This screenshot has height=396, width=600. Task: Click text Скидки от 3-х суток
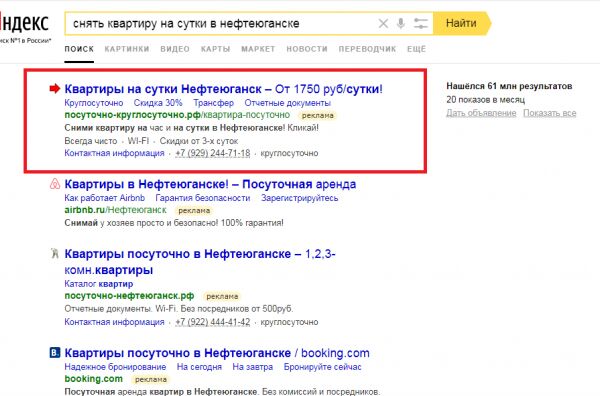[199, 141]
